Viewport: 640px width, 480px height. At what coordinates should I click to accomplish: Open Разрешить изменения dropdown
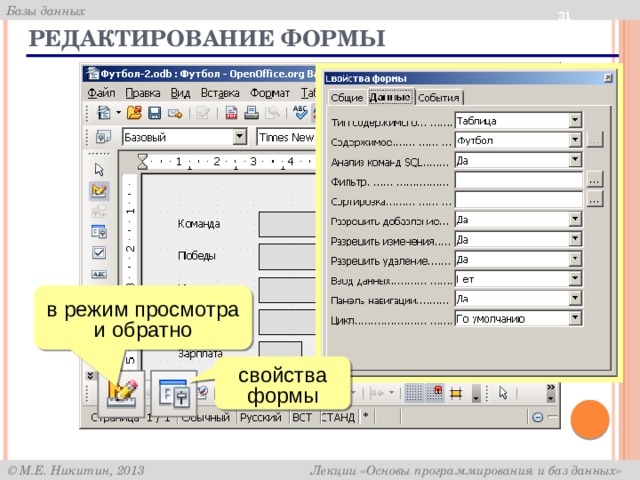pyautogui.click(x=575, y=239)
